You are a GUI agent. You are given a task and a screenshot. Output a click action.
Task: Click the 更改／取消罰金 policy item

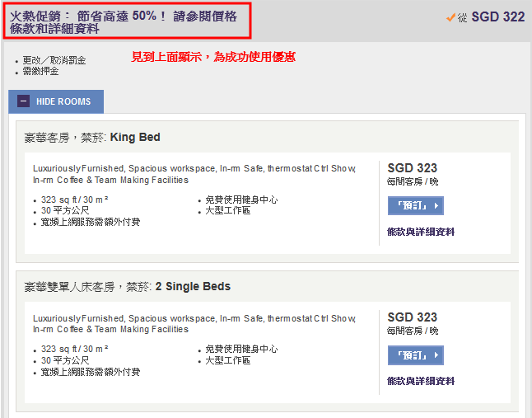[x=54, y=60]
